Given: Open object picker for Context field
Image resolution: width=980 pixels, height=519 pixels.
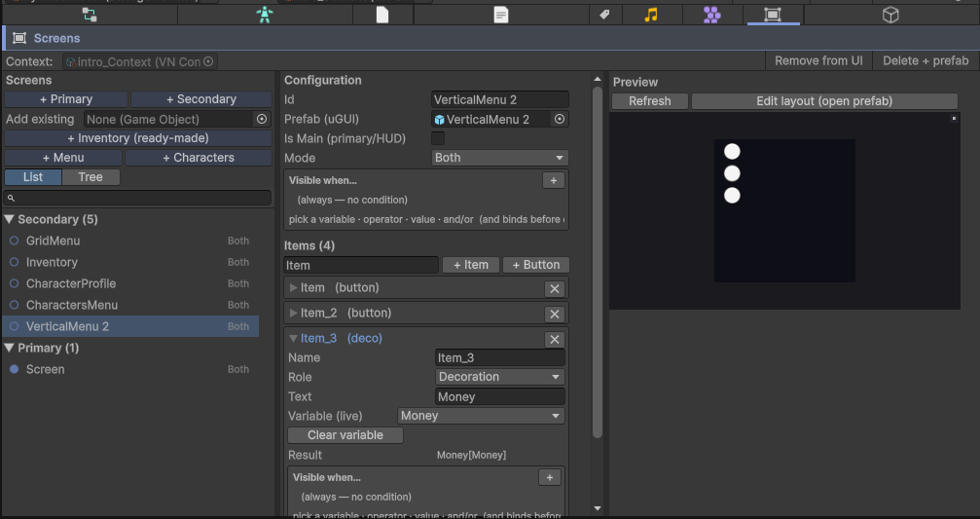Looking at the screenshot, I should [208, 61].
